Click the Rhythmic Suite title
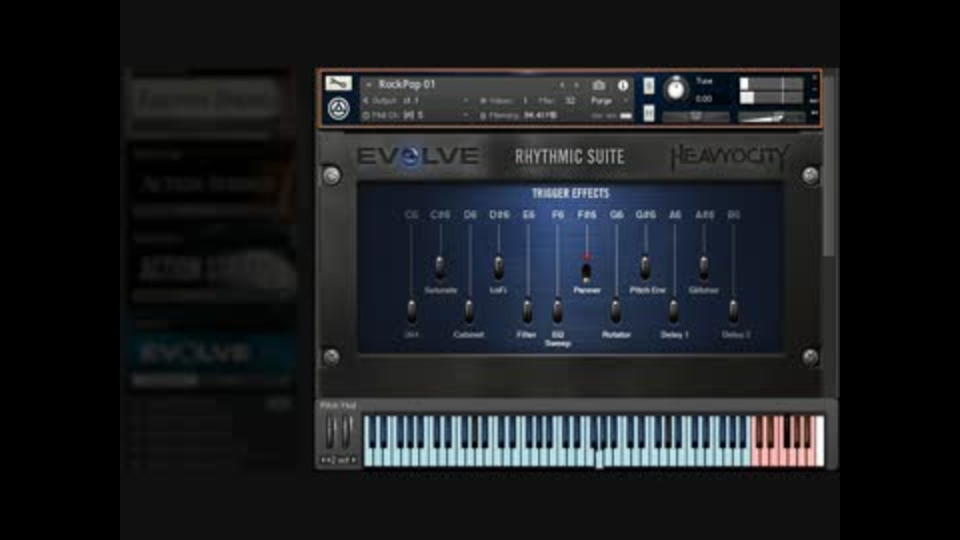 pos(569,157)
